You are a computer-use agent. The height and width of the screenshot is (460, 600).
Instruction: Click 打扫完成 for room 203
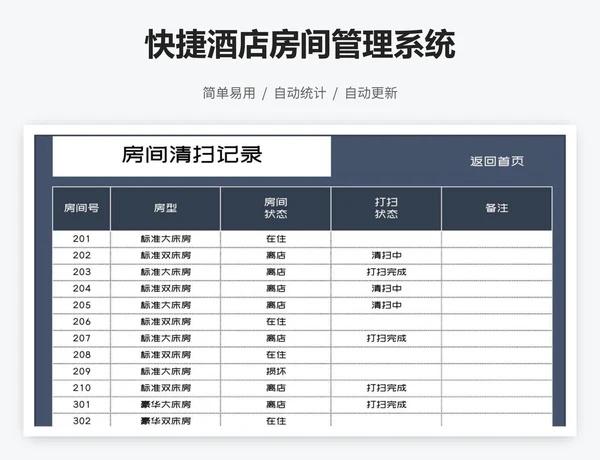386,272
